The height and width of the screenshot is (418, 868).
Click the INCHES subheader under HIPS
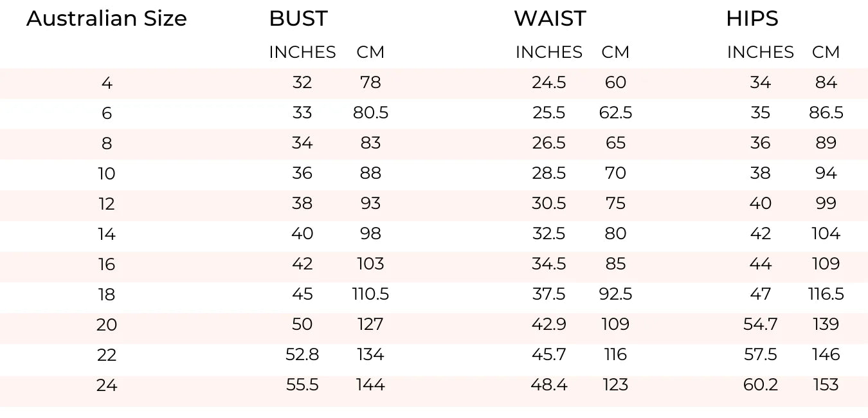coord(761,52)
